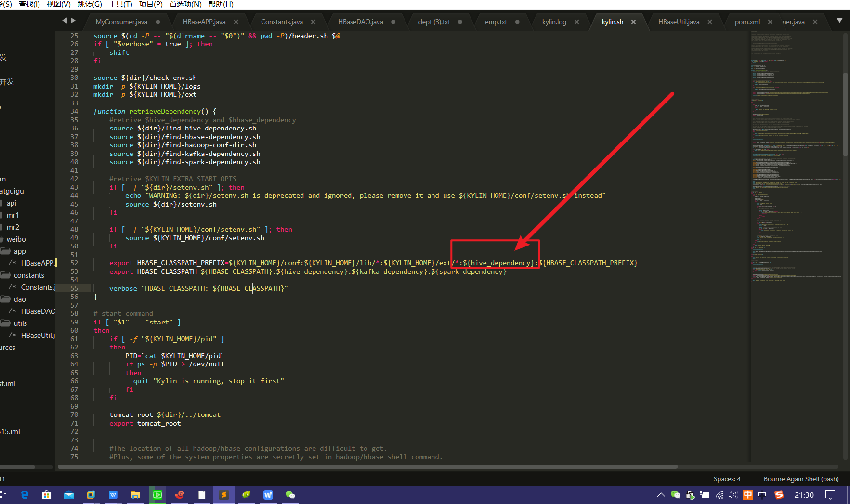Open the 工具(T) menu
This screenshot has height=504, width=850.
coord(120,4)
